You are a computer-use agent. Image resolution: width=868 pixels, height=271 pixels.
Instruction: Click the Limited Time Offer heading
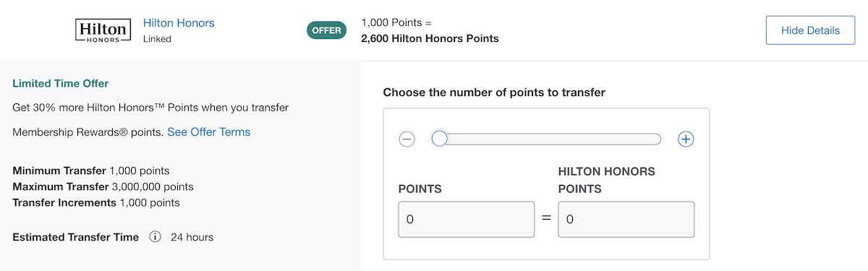[x=61, y=84]
